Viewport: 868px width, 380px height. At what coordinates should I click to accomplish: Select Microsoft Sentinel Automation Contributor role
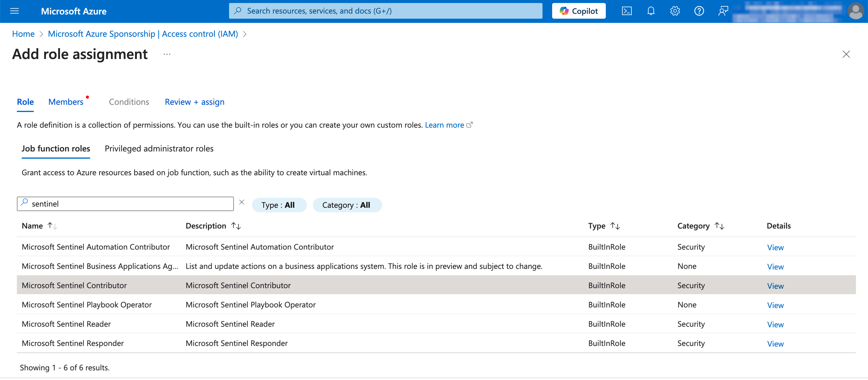point(96,247)
